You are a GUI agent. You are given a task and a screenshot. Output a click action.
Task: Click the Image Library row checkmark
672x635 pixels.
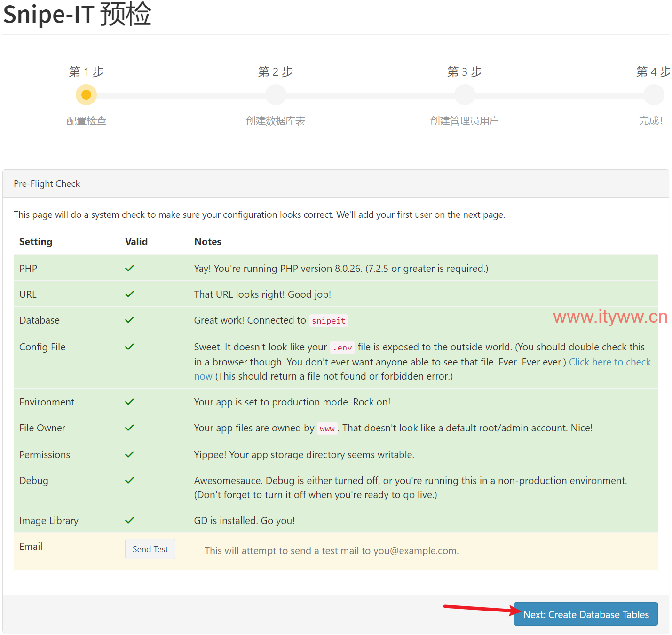coord(129,520)
